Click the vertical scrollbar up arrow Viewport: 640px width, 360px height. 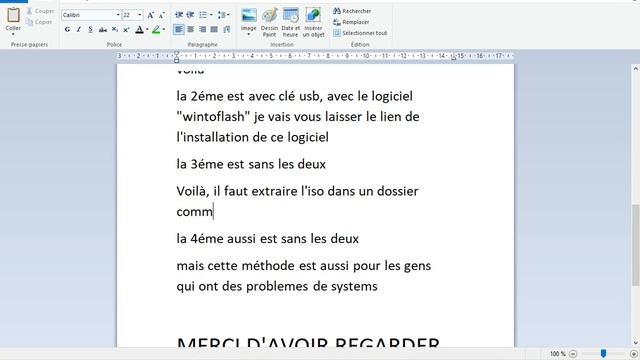tap(636, 69)
